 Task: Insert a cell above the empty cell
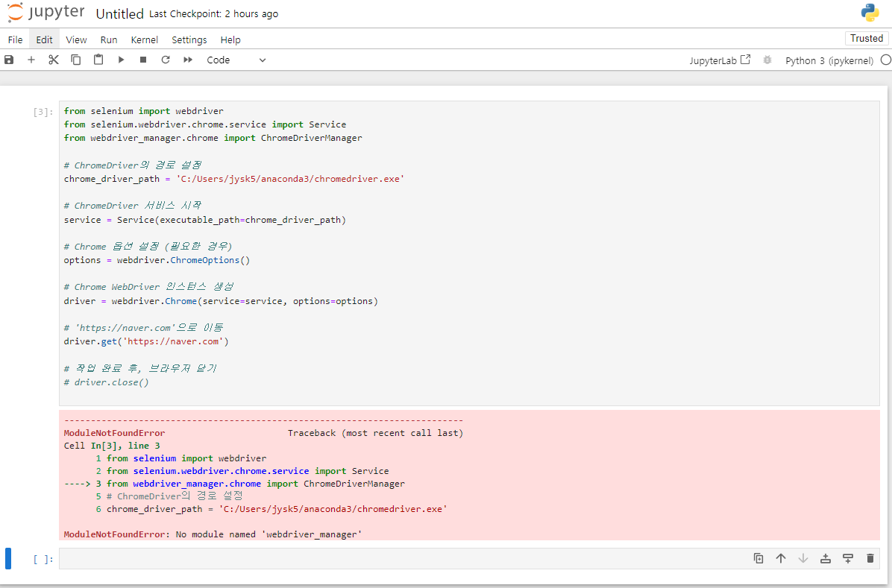pyautogui.click(x=826, y=558)
